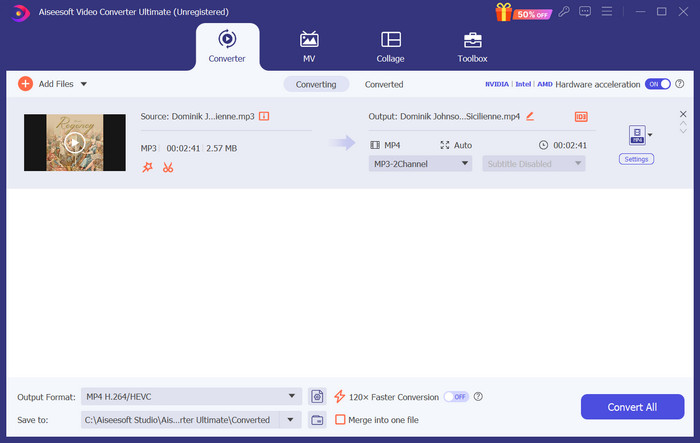Image resolution: width=700 pixels, height=443 pixels.
Task: Switch to the MV tab
Action: [309, 46]
